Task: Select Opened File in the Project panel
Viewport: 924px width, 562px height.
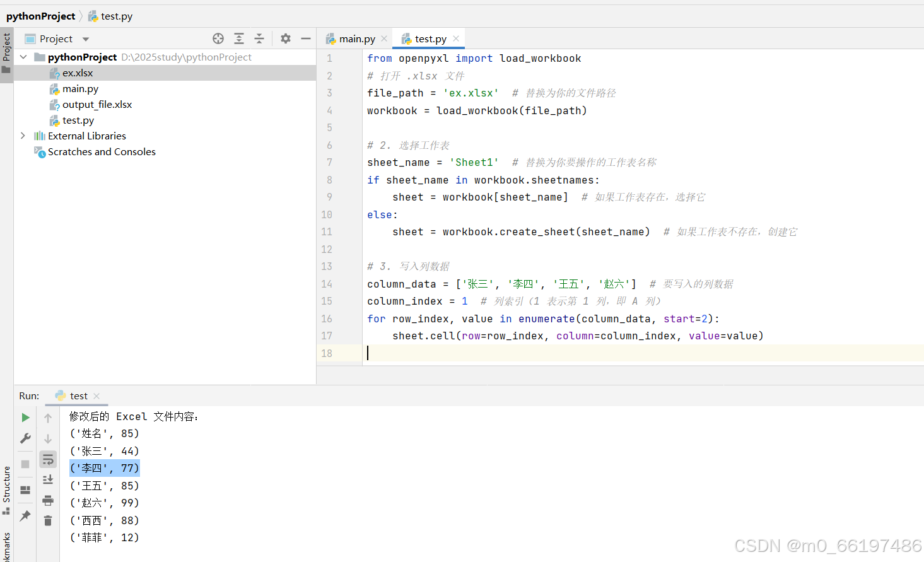Action: pyautogui.click(x=218, y=38)
